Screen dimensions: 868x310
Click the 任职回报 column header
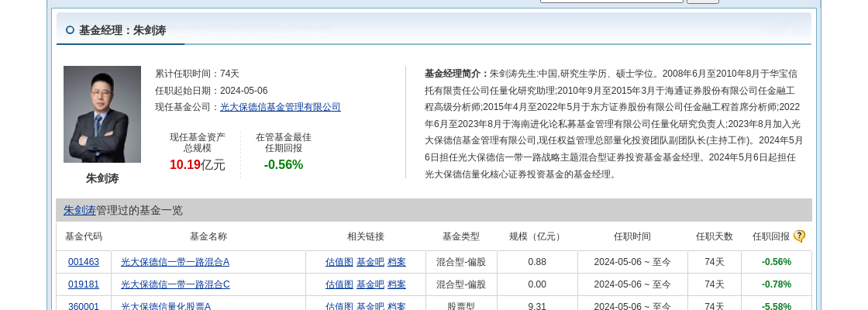coord(770,236)
